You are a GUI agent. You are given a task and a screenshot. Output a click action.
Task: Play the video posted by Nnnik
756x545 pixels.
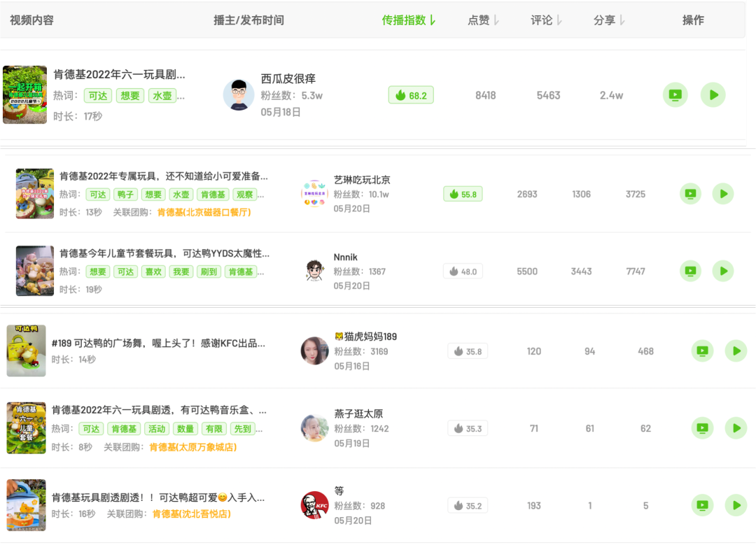click(x=723, y=271)
